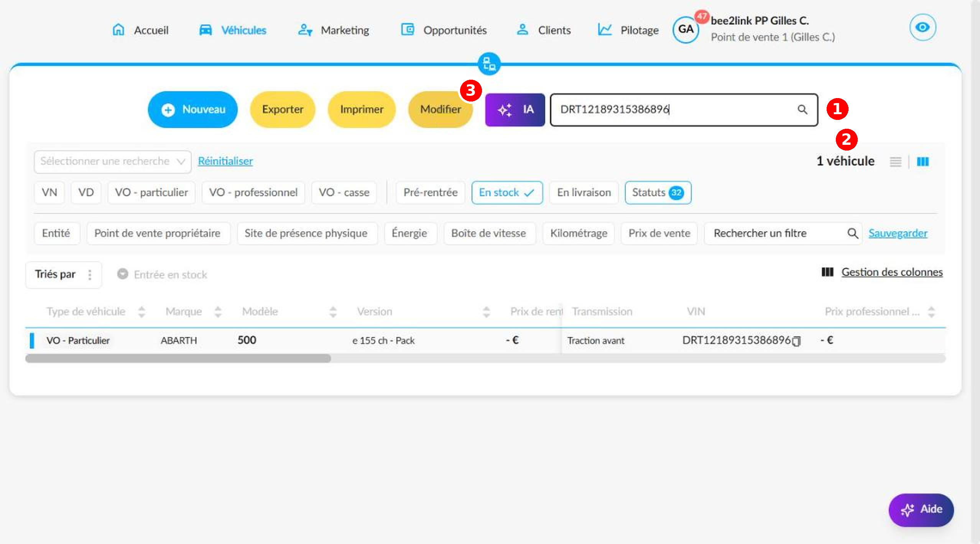
Task: Click the magnifier in Rechercher un filtre
Action: point(852,233)
